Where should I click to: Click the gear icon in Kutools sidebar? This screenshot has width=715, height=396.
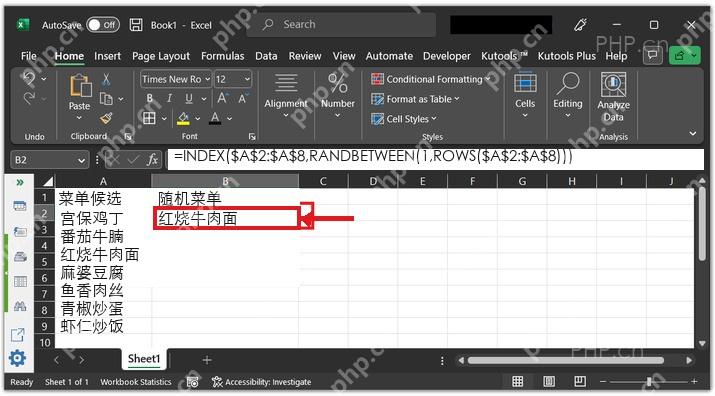(17, 358)
